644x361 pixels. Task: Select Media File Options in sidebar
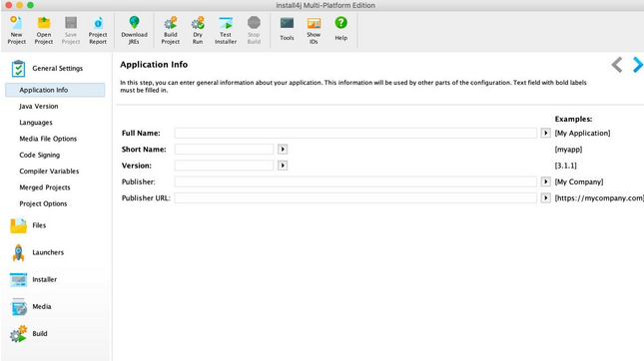[x=48, y=139]
